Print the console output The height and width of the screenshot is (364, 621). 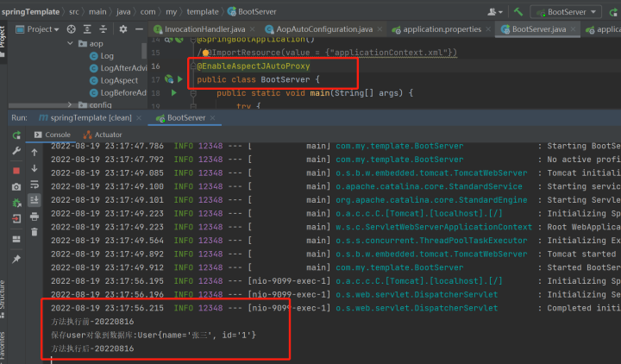pos(34,217)
